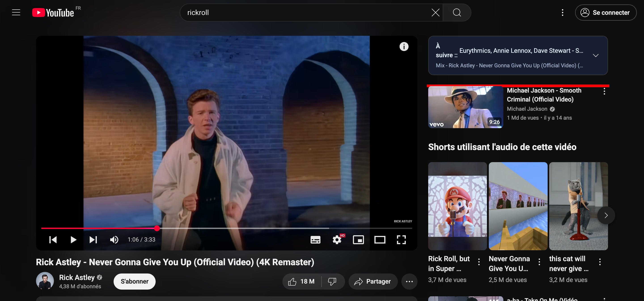
Task: Clear the search box with X
Action: (x=435, y=13)
